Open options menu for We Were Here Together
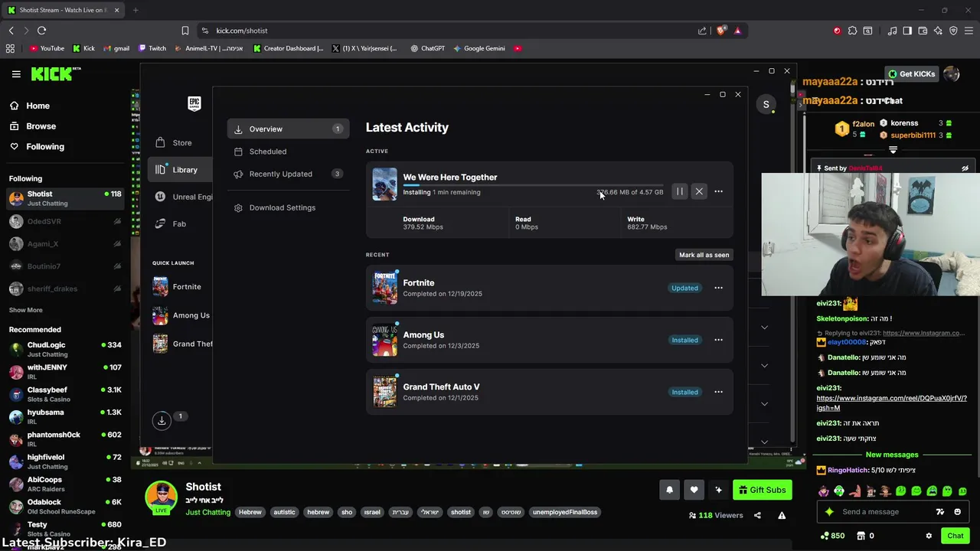Image resolution: width=980 pixels, height=551 pixels. pyautogui.click(x=718, y=191)
